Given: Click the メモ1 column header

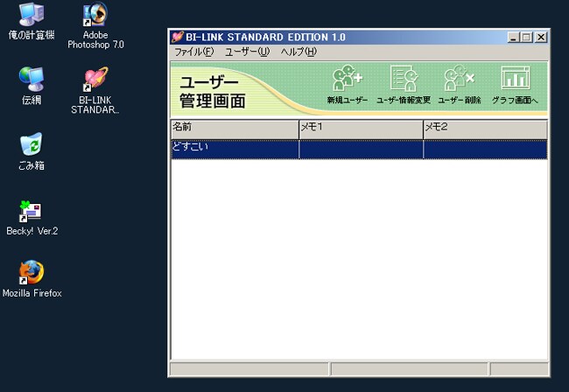Looking at the screenshot, I should pos(361,129).
